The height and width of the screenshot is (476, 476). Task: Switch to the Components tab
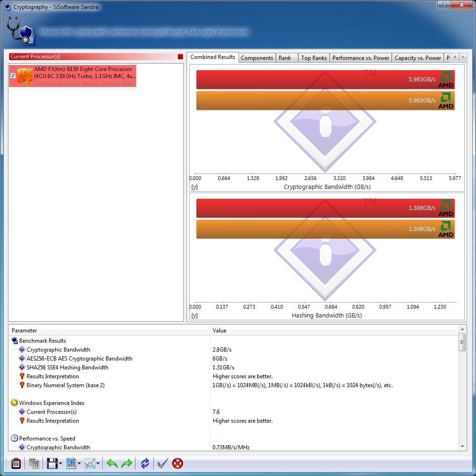(257, 58)
